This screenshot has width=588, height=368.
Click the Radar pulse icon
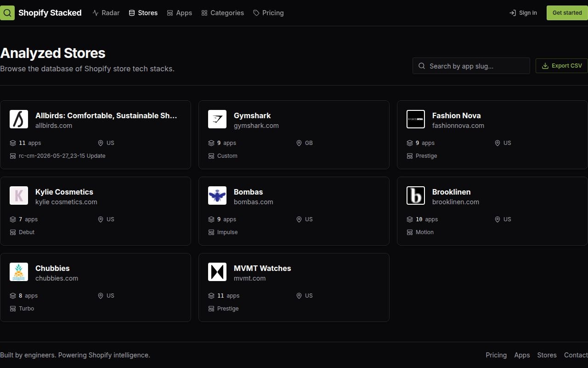96,13
